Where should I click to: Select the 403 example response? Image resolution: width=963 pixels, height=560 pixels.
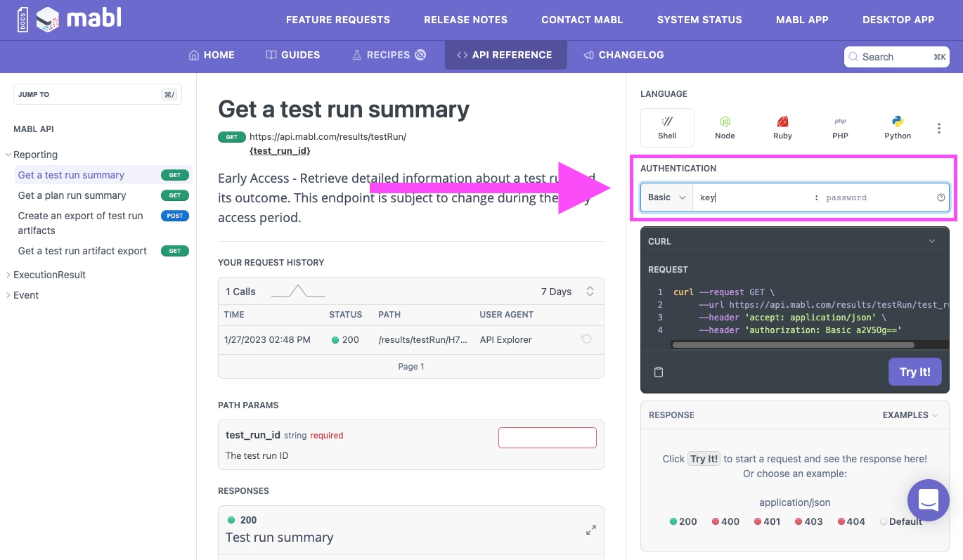[x=808, y=521]
